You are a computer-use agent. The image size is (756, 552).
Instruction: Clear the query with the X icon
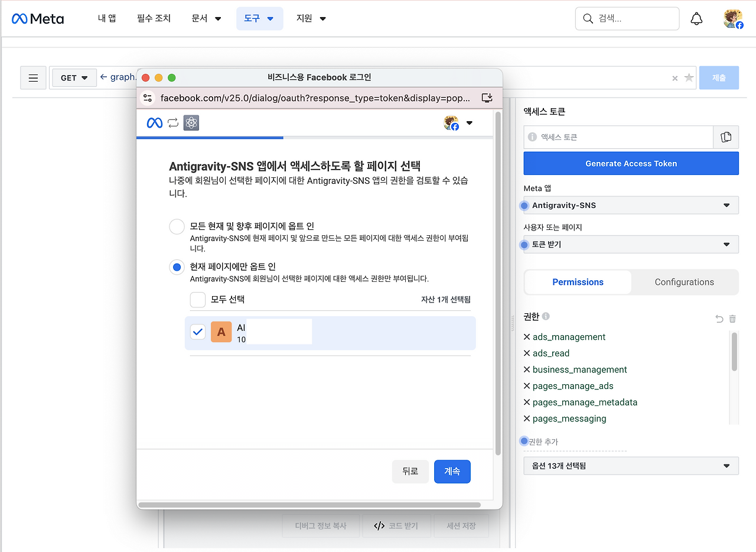(675, 78)
